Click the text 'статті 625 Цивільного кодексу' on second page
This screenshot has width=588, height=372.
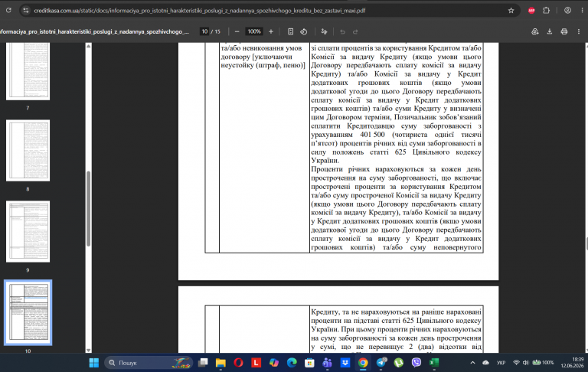click(x=433, y=321)
